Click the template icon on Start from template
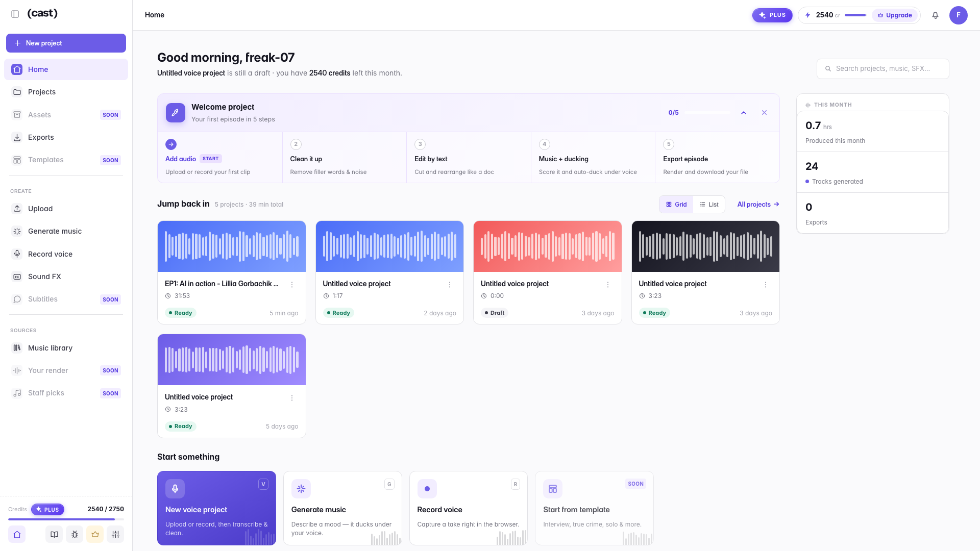980x551 pixels. click(553, 489)
